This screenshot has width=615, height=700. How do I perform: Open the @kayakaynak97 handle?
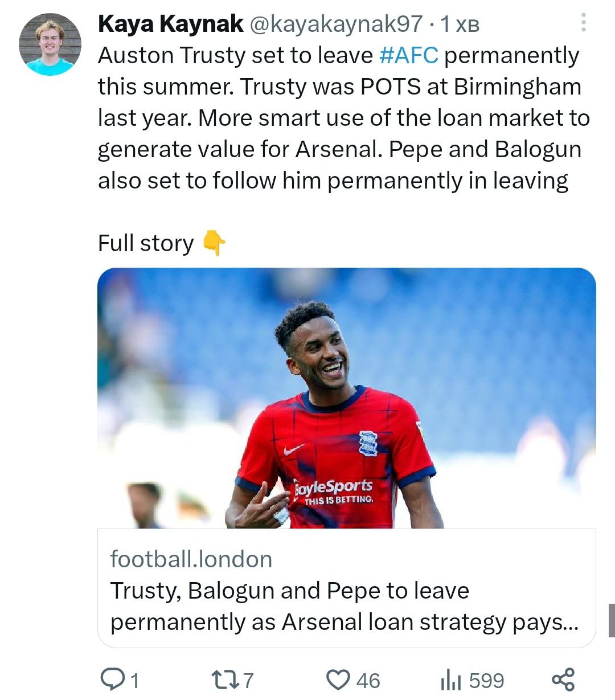click(336, 24)
